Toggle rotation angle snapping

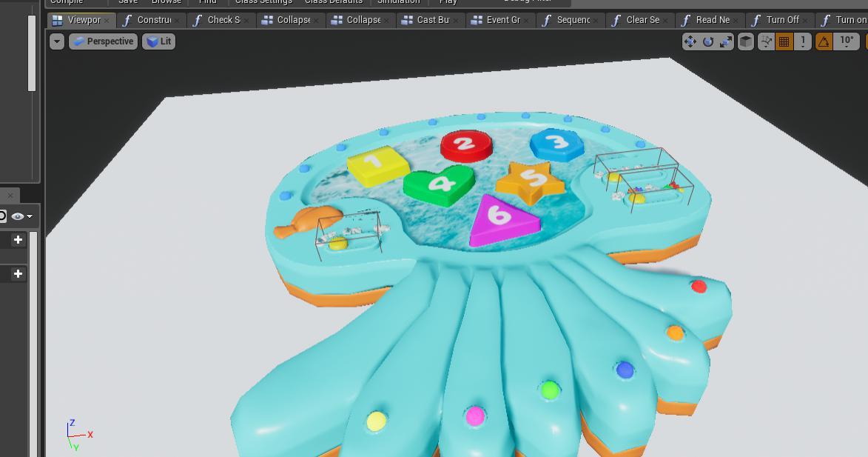824,41
